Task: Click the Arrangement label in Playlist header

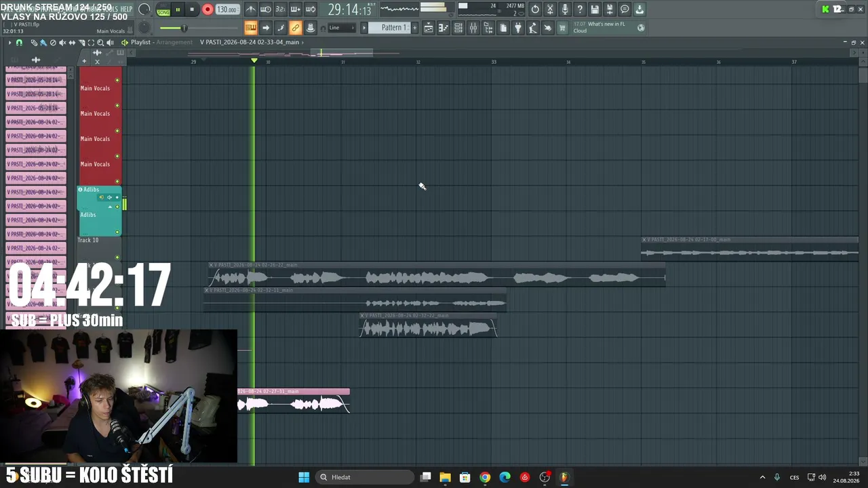Action: pyautogui.click(x=175, y=42)
